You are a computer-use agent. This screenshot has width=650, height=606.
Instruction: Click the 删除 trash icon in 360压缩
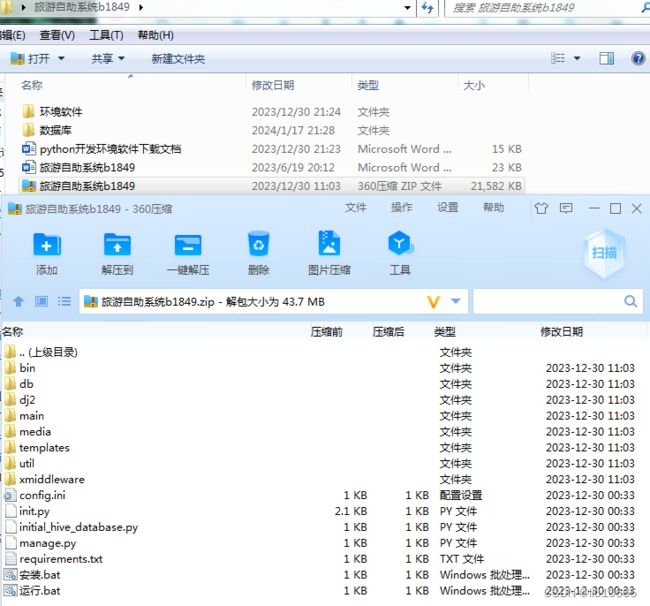coord(258,244)
